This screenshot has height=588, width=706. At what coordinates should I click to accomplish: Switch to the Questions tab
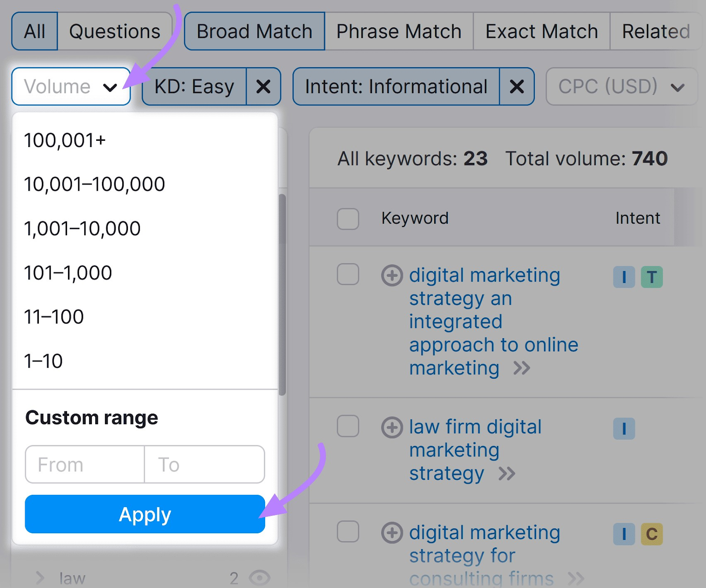(115, 31)
